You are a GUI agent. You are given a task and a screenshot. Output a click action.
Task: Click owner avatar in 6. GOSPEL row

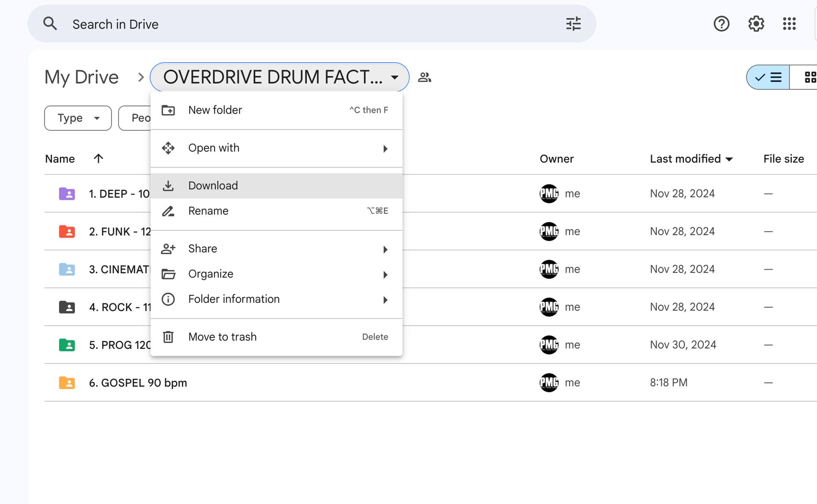tap(549, 382)
